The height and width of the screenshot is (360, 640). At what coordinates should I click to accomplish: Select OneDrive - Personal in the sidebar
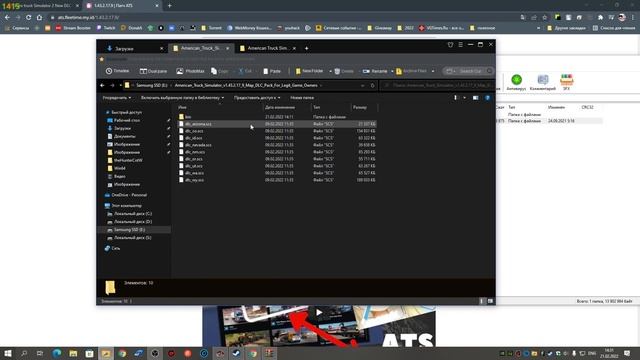click(125, 195)
